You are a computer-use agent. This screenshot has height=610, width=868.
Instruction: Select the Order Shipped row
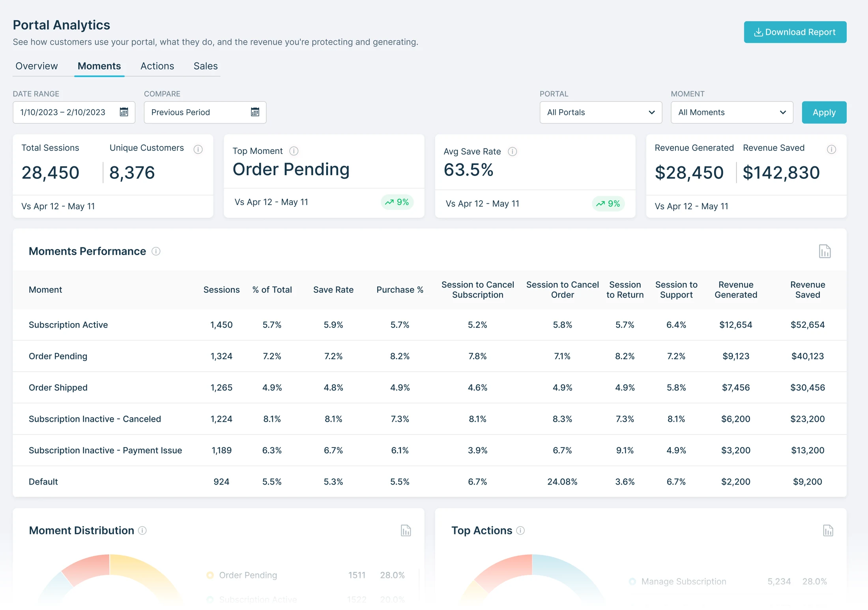[429, 387]
